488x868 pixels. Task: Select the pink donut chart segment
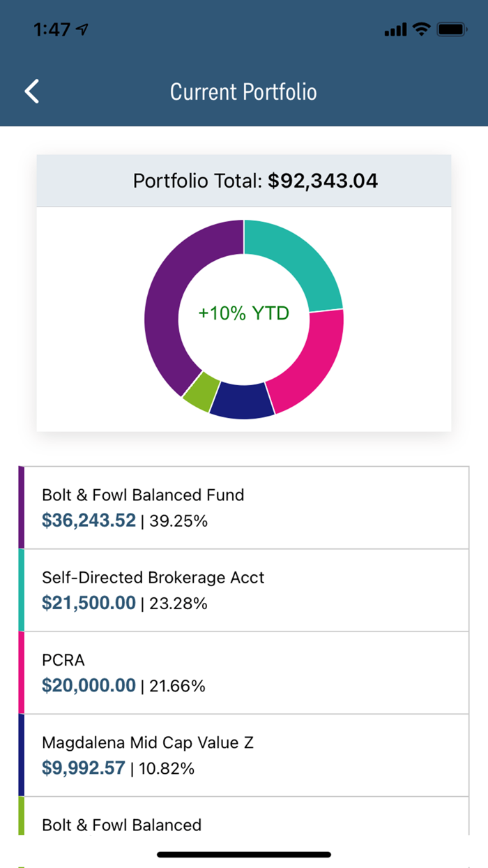(x=310, y=363)
